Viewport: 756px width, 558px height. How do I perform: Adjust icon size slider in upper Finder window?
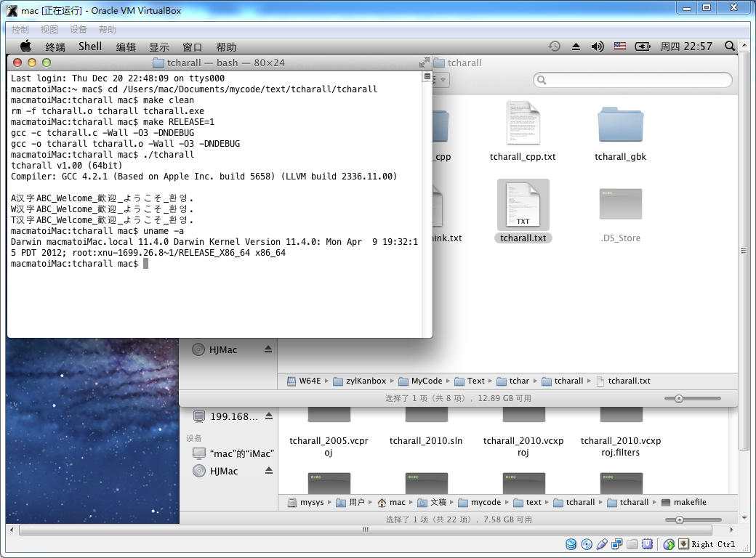(679, 398)
